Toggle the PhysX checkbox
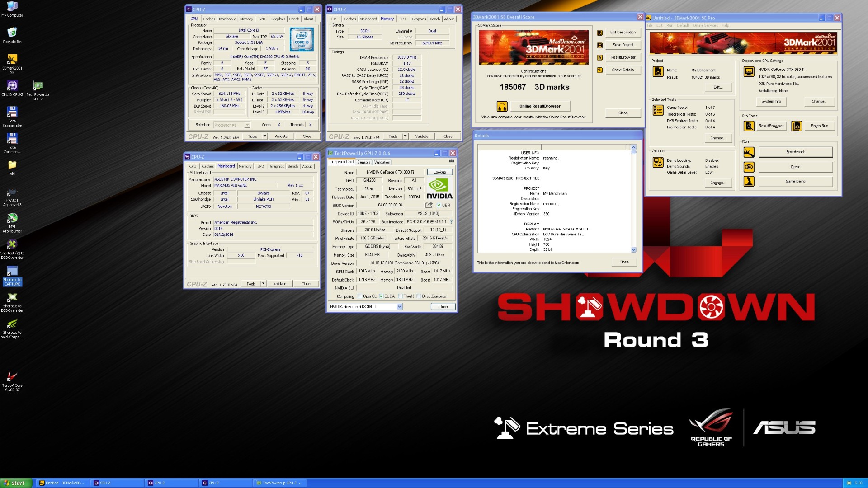868x488 pixels. click(400, 296)
